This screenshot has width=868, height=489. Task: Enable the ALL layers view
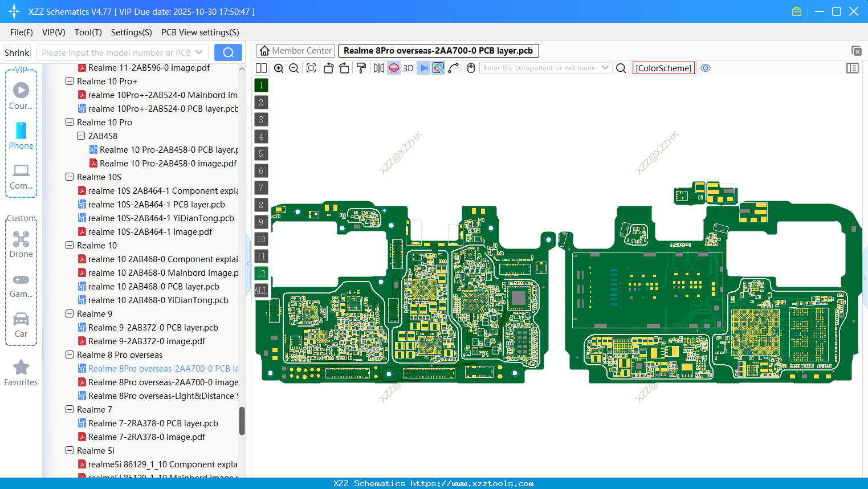[x=261, y=291]
